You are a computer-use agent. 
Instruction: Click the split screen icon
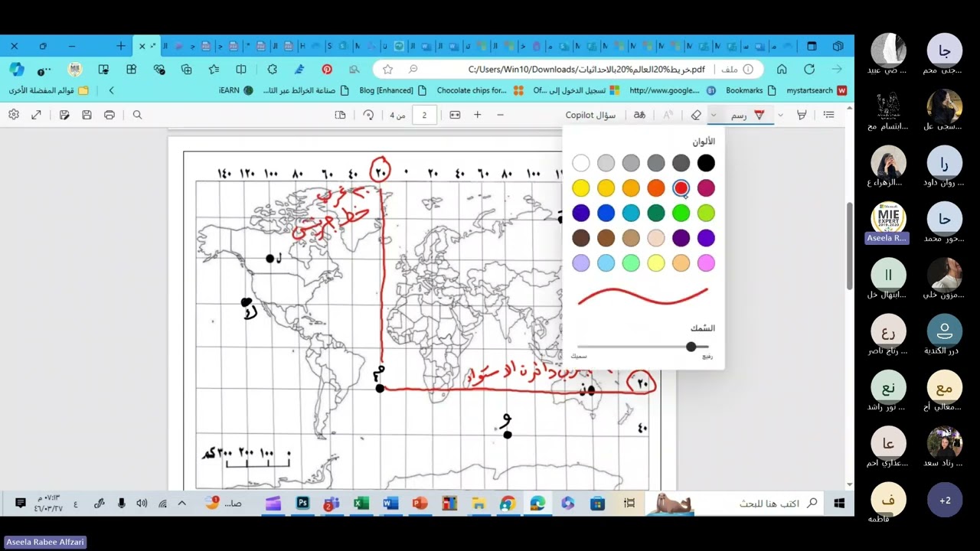click(x=241, y=69)
